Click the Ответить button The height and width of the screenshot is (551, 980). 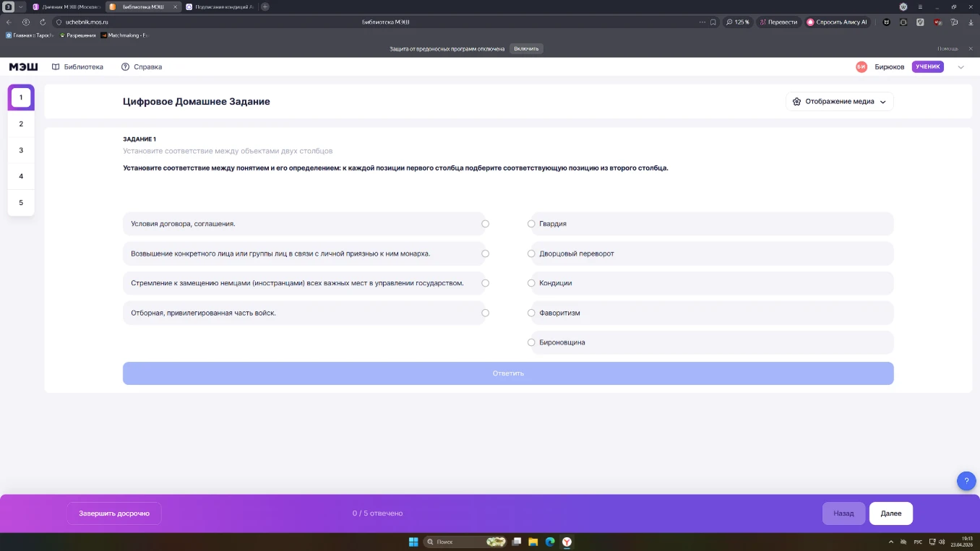click(508, 373)
